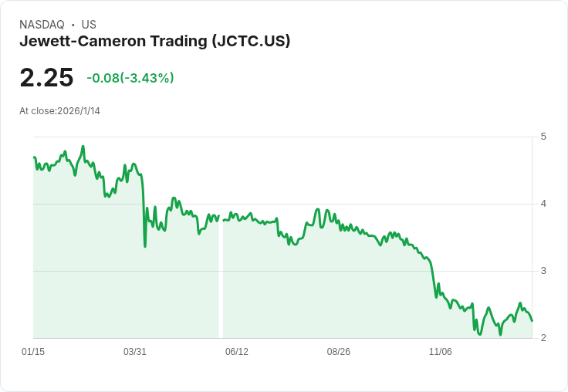Click the US market label
Screen dimensions: 568x392
pyautogui.click(x=89, y=25)
